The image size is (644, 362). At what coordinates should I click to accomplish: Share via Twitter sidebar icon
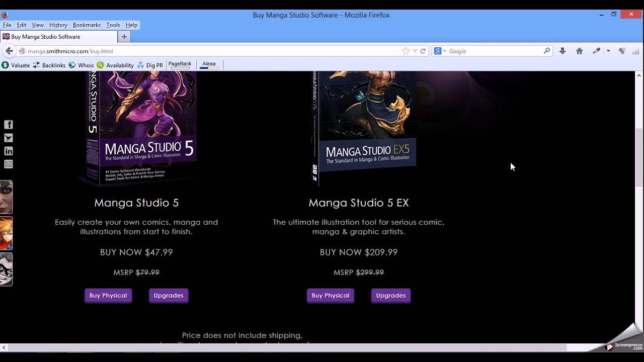tap(9, 138)
